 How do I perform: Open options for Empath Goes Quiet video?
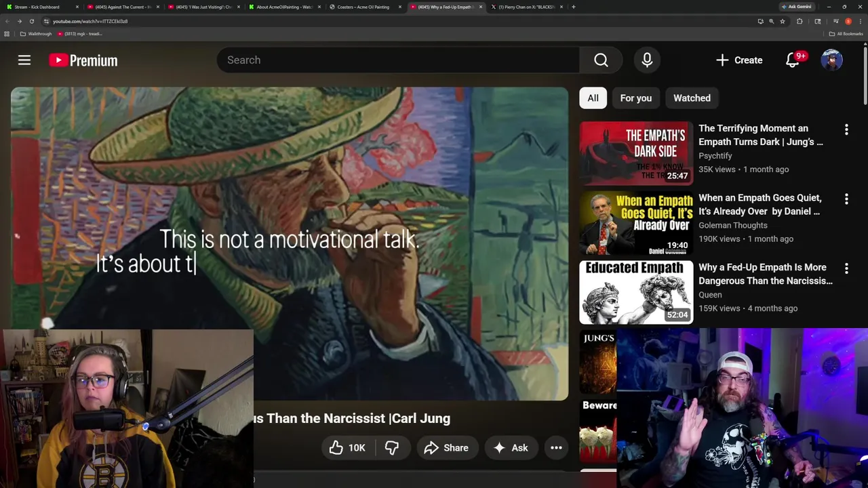click(846, 199)
